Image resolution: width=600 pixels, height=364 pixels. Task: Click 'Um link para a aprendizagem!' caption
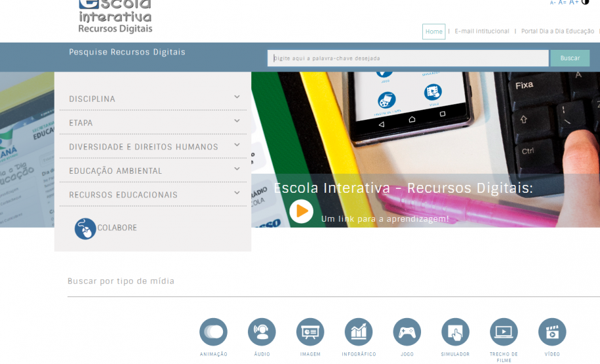tap(385, 219)
